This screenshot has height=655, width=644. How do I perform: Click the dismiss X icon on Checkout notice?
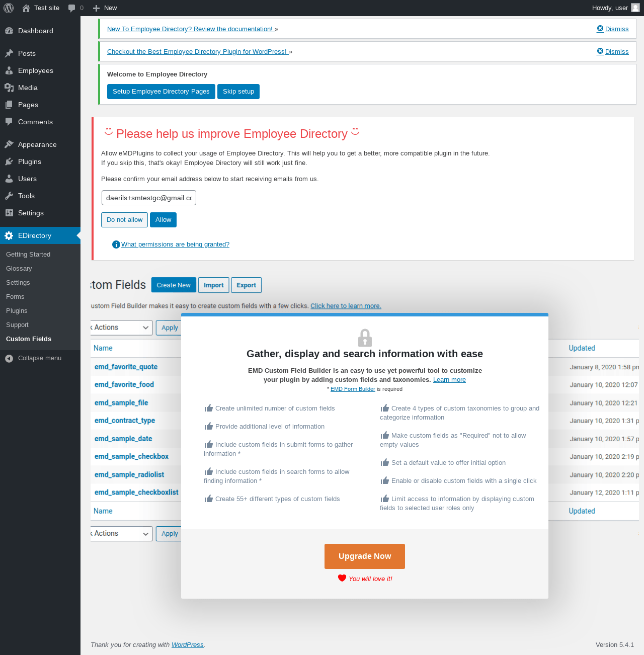click(600, 51)
